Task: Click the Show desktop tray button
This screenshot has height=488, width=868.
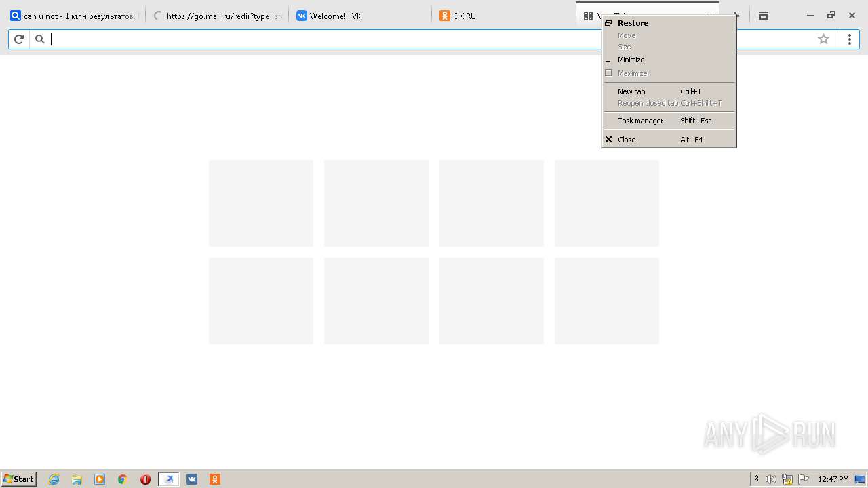Action: click(x=860, y=479)
